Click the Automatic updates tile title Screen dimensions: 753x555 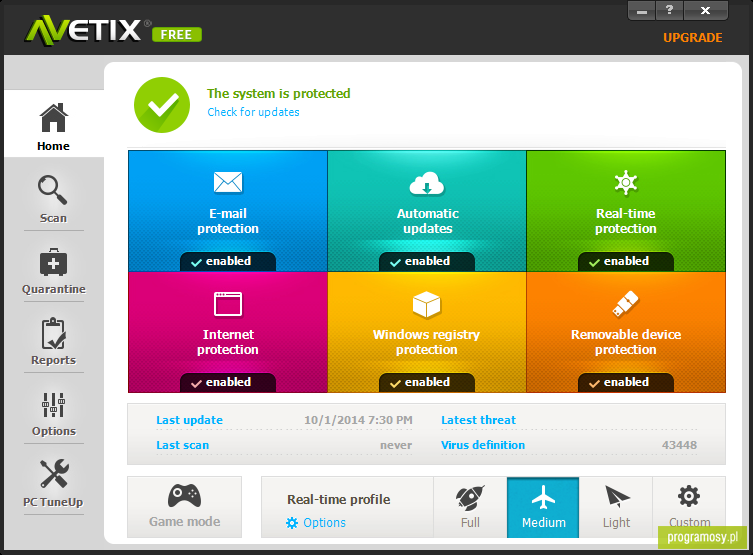[x=427, y=221]
